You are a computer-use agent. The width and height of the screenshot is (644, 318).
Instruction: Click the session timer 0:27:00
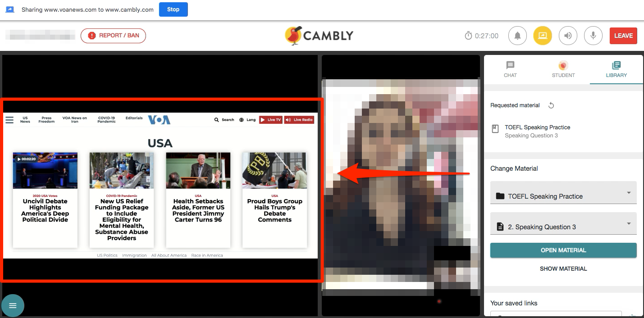pos(481,36)
